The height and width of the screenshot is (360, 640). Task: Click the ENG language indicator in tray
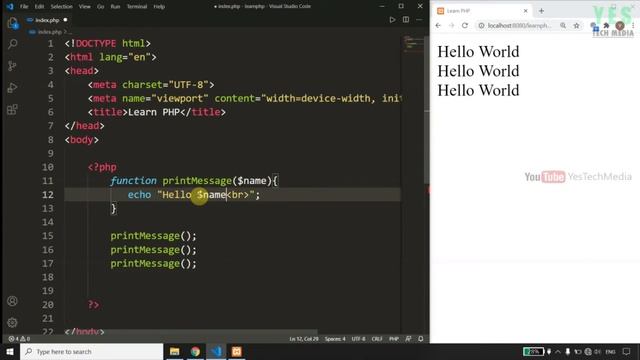[610, 351]
